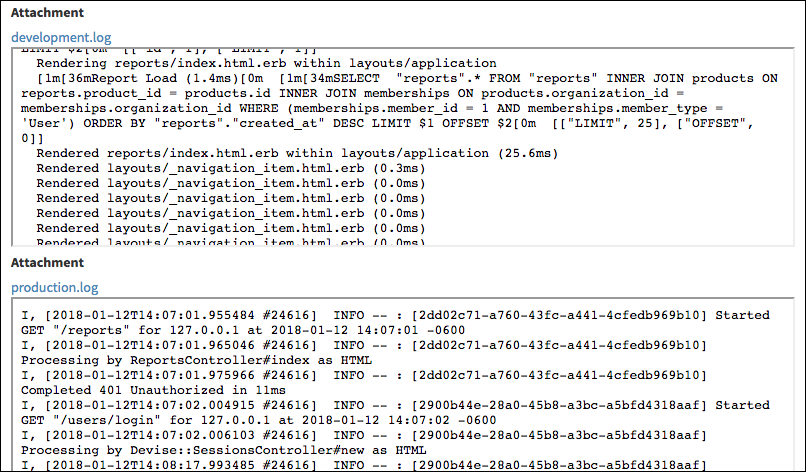Click the text 'Processing by ReportsController#index as HTML'
Screen dimensions: 806x472
pos(196,360)
